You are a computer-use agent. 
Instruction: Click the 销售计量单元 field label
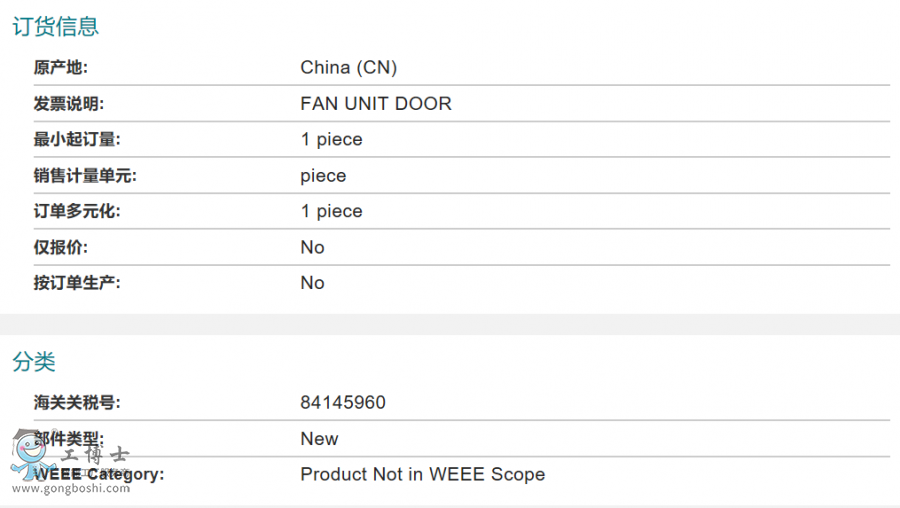[85, 176]
